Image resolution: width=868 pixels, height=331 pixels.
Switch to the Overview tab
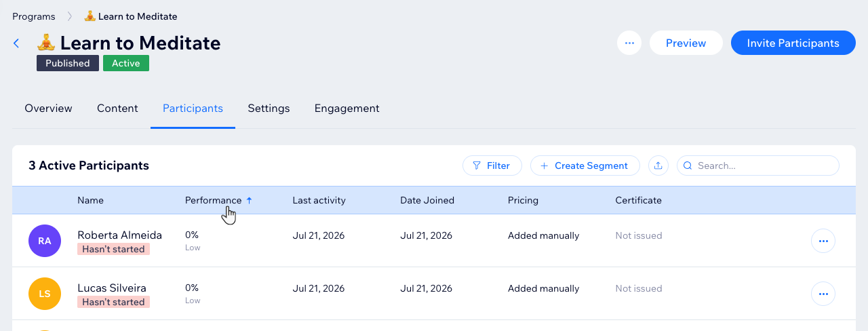tap(48, 109)
